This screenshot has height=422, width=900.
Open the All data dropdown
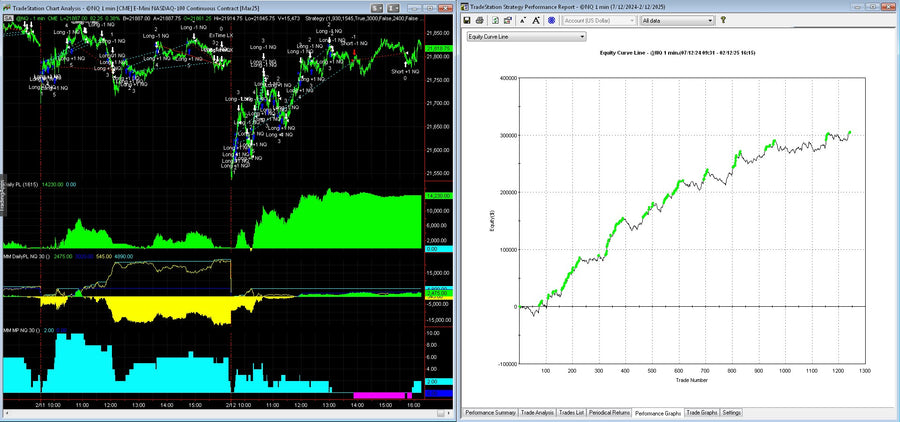[677, 20]
